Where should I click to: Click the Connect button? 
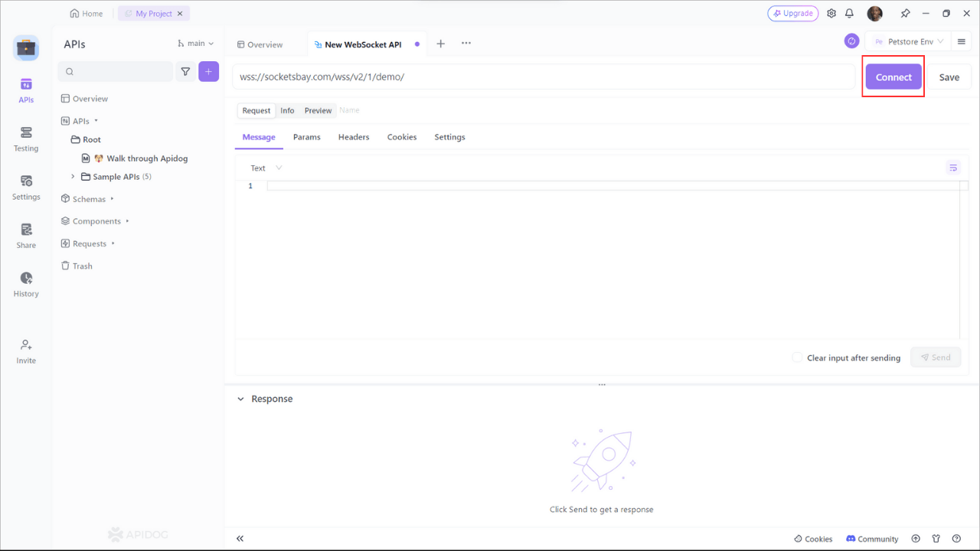tap(893, 77)
